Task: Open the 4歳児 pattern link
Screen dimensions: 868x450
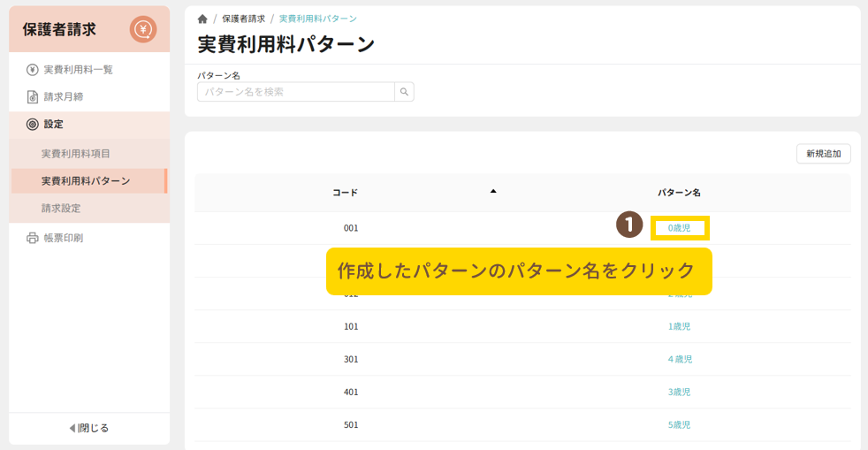Action: click(680, 359)
